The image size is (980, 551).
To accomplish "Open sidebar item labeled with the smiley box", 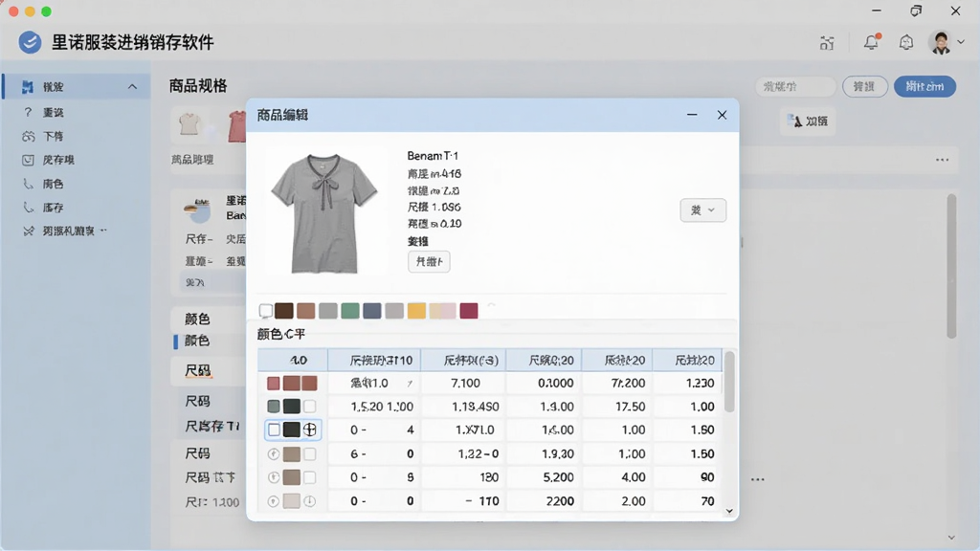I will 58,160.
